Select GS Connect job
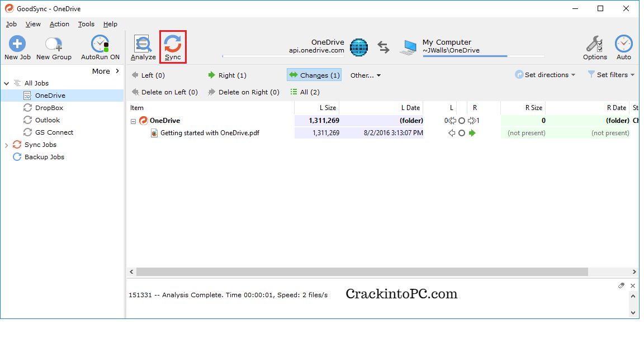This screenshot has height=362, width=644. point(54,132)
